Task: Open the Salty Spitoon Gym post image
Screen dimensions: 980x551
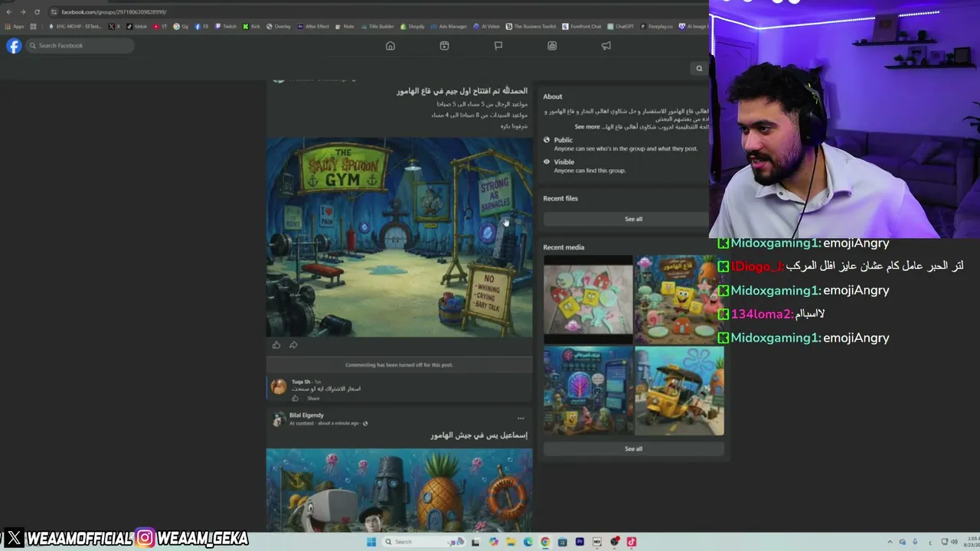Action: 399,237
